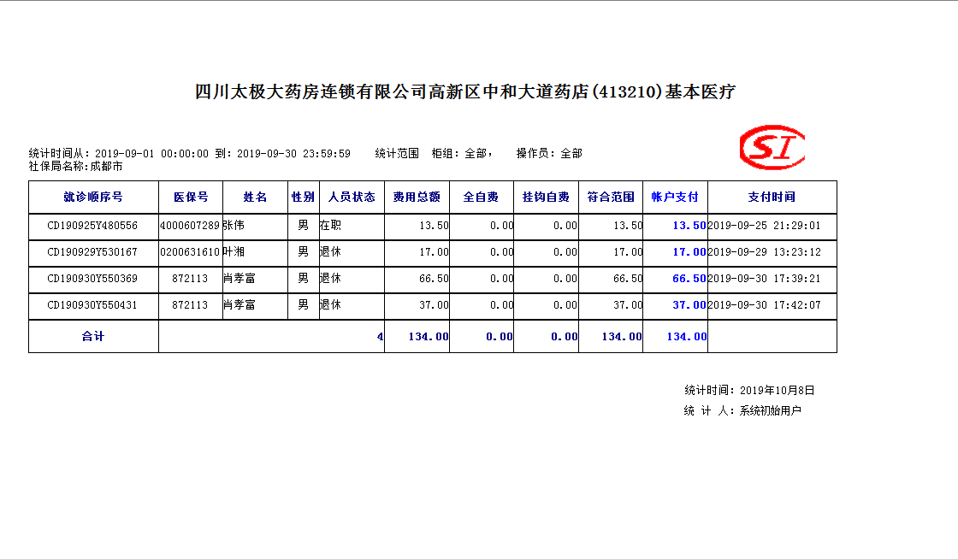This screenshot has height=560, width=958.
Task: Click insurance number 0200631610
Action: pos(190,252)
